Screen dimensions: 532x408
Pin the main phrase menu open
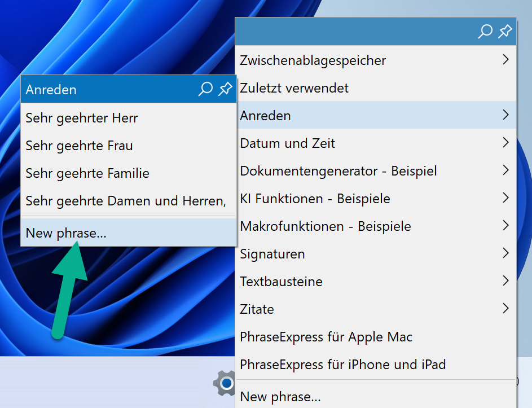click(x=505, y=32)
